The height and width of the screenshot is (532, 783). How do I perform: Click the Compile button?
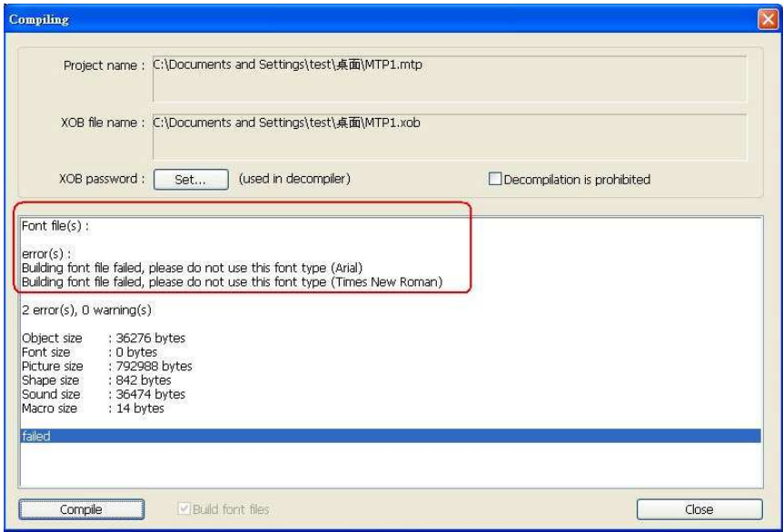pos(82,509)
